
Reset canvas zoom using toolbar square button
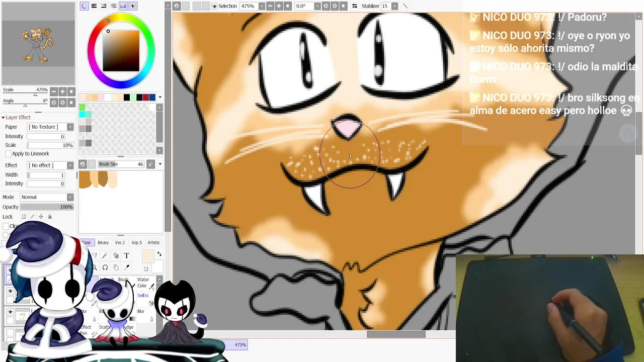pyautogui.click(x=288, y=6)
